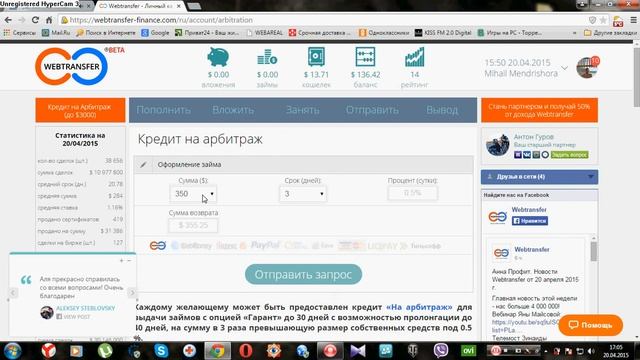The width and height of the screenshot is (640, 360).
Task: Click the taskbar clock showing 17:05
Action: [x=616, y=351]
